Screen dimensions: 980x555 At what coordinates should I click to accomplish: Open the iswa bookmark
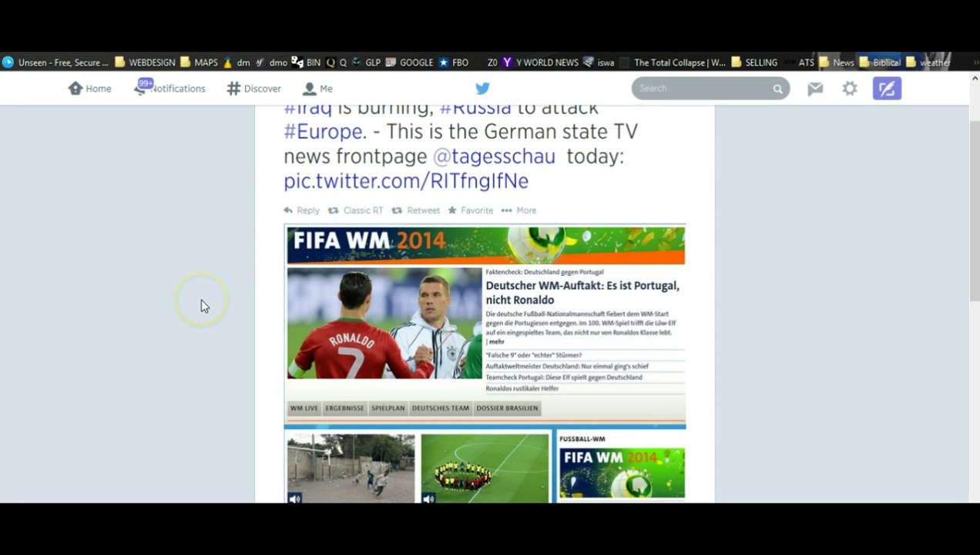click(599, 62)
